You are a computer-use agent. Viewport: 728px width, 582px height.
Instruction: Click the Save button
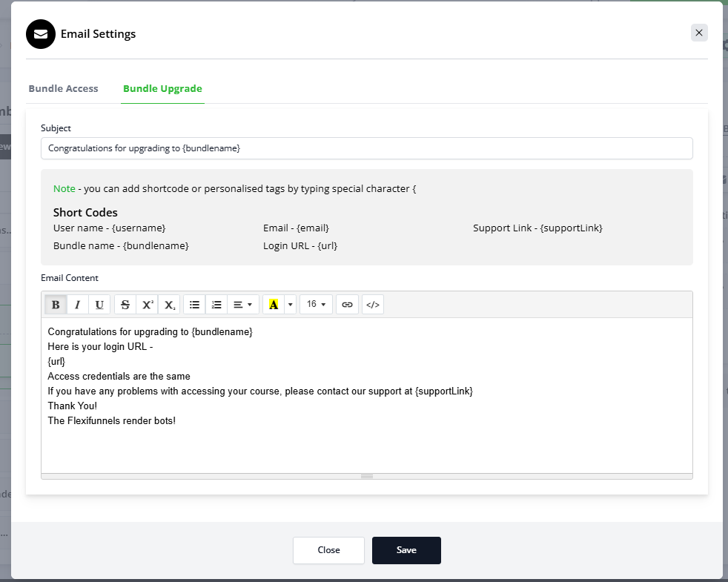[406, 550]
